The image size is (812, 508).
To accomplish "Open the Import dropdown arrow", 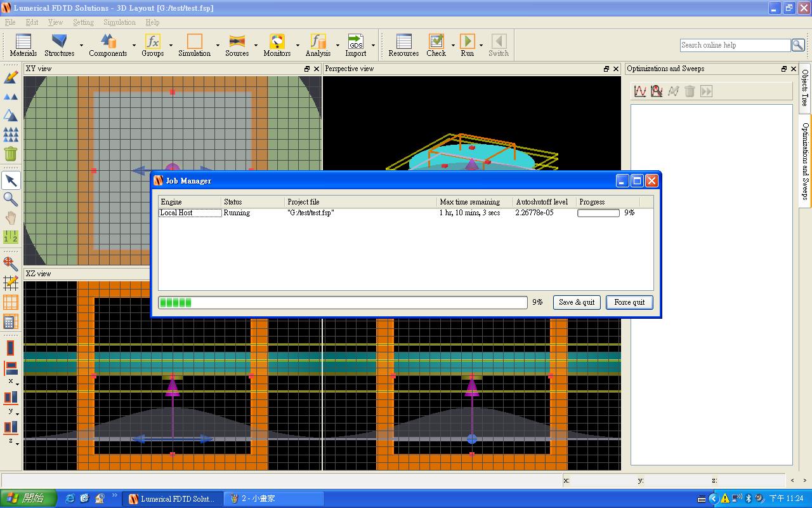I will pos(373,45).
